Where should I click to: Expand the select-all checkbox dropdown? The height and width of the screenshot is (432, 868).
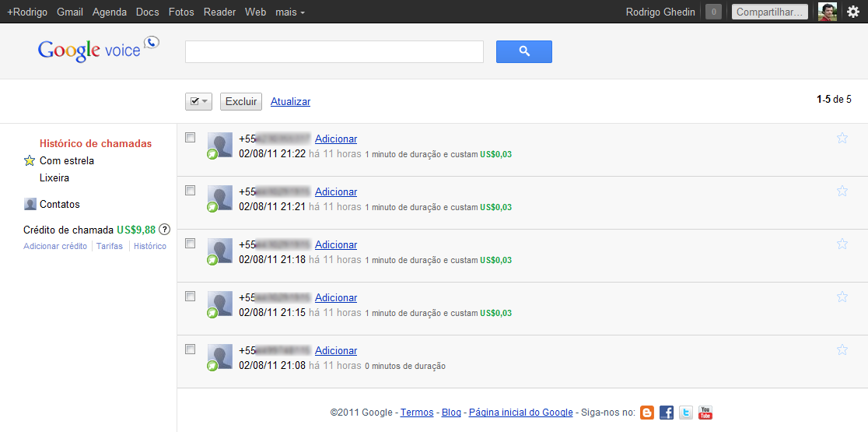[x=205, y=101]
